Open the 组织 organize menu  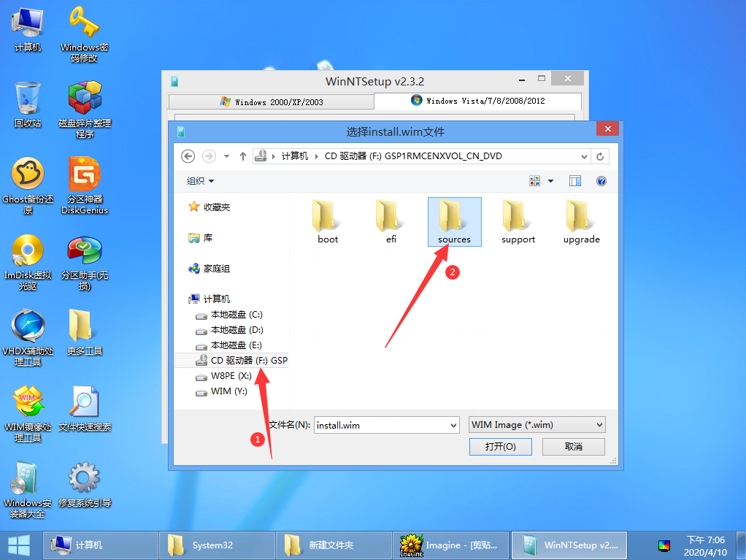[201, 181]
